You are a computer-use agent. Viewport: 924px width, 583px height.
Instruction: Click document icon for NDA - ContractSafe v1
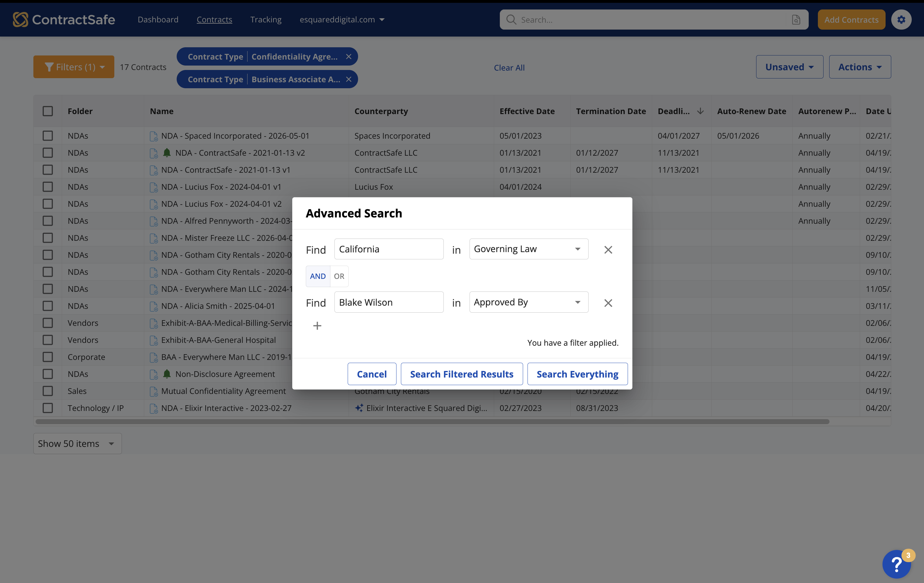[153, 170]
